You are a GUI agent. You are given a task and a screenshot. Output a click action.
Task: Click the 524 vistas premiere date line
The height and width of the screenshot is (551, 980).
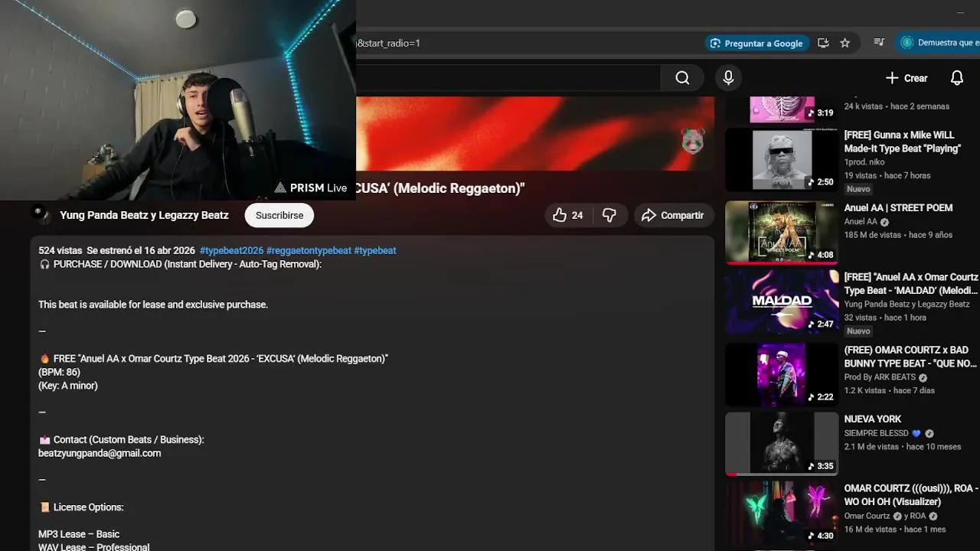pos(116,250)
